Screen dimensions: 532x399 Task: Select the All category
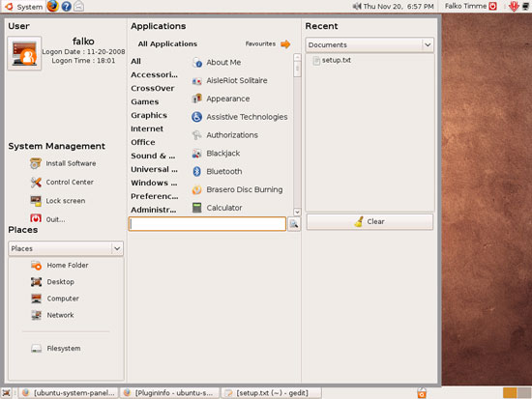(136, 62)
